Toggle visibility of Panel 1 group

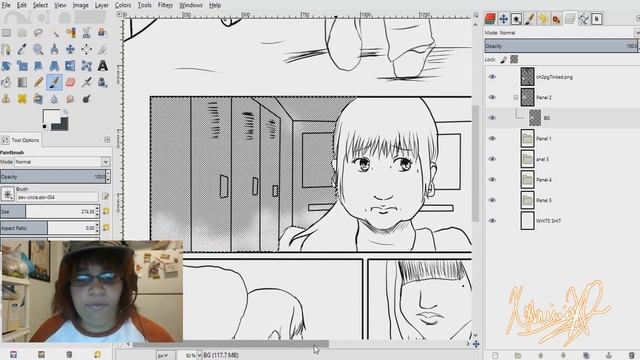coord(492,138)
